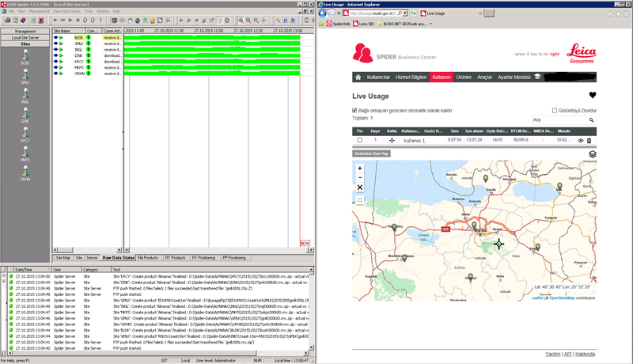Click the Site Name column header sort
Viewport: 633px width, 364px height.
coord(68,31)
